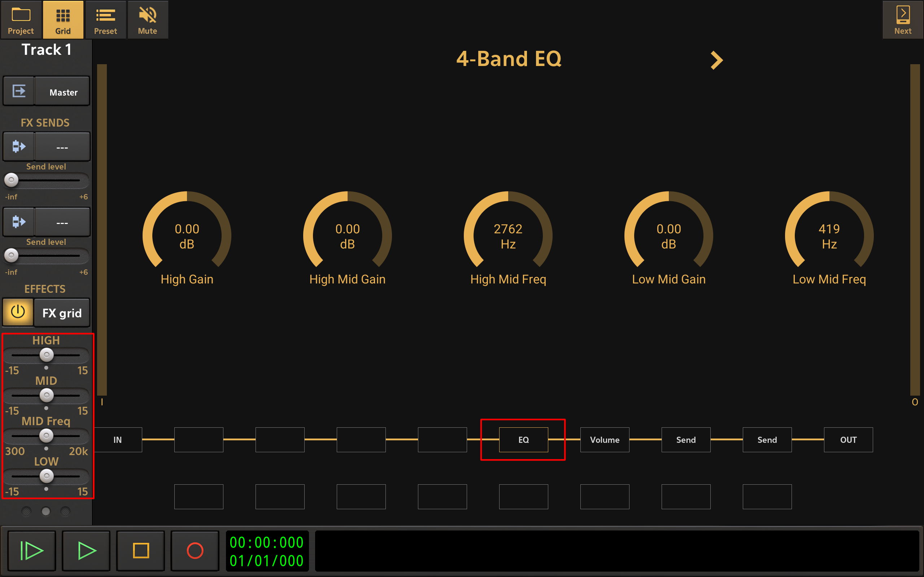Click the second FX send routing icon
This screenshot has height=577, width=924.
[18, 222]
